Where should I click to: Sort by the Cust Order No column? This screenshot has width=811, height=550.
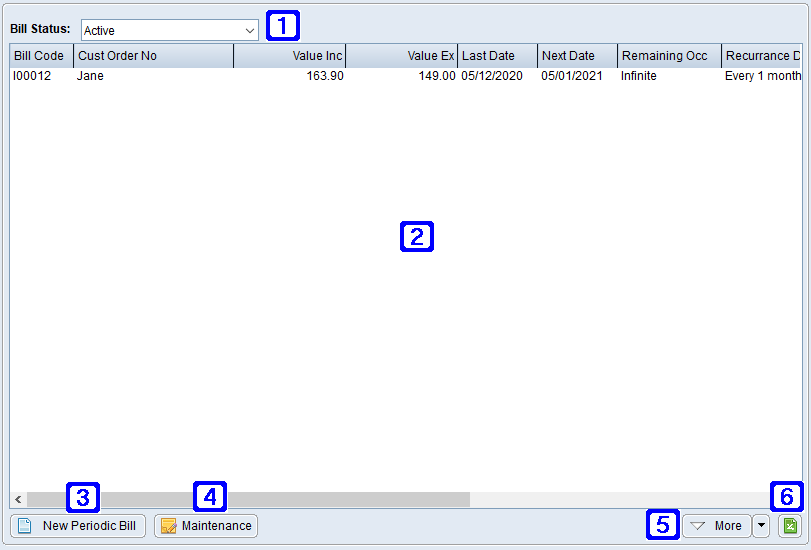tap(153, 56)
